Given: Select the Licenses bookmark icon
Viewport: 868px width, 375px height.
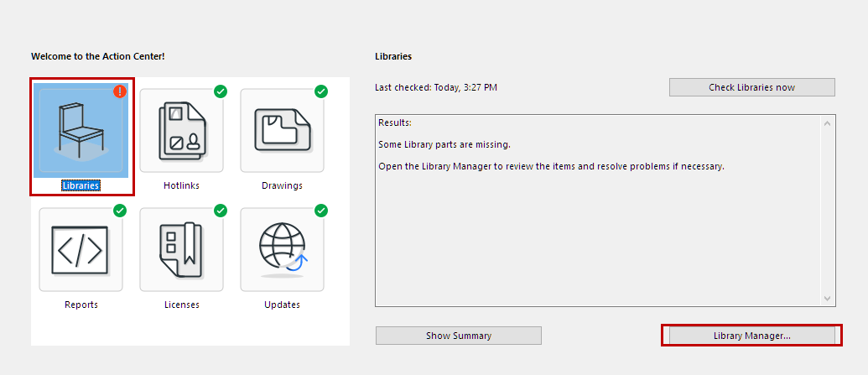Looking at the screenshot, I should (181, 249).
